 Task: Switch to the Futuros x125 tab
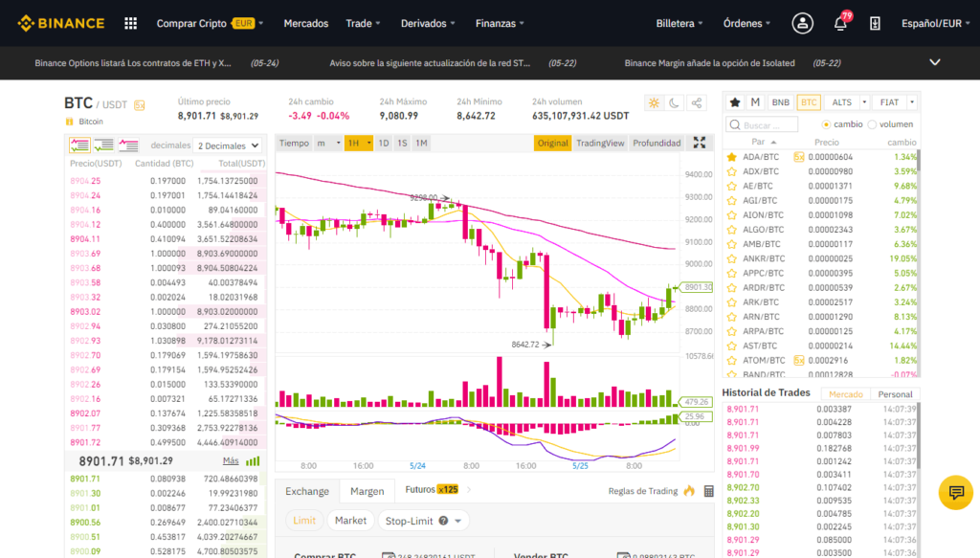pyautogui.click(x=432, y=489)
